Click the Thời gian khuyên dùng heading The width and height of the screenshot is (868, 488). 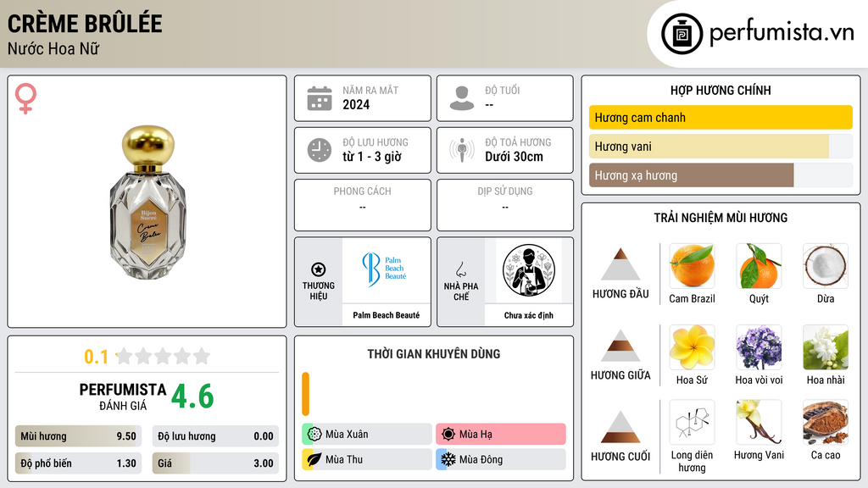pyautogui.click(x=434, y=353)
